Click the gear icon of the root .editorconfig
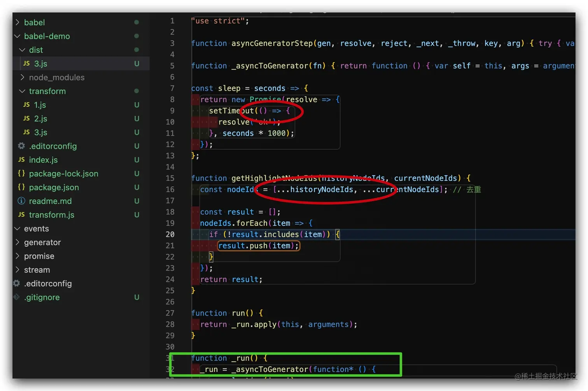Viewport: 588px width, 391px height. (x=16, y=283)
